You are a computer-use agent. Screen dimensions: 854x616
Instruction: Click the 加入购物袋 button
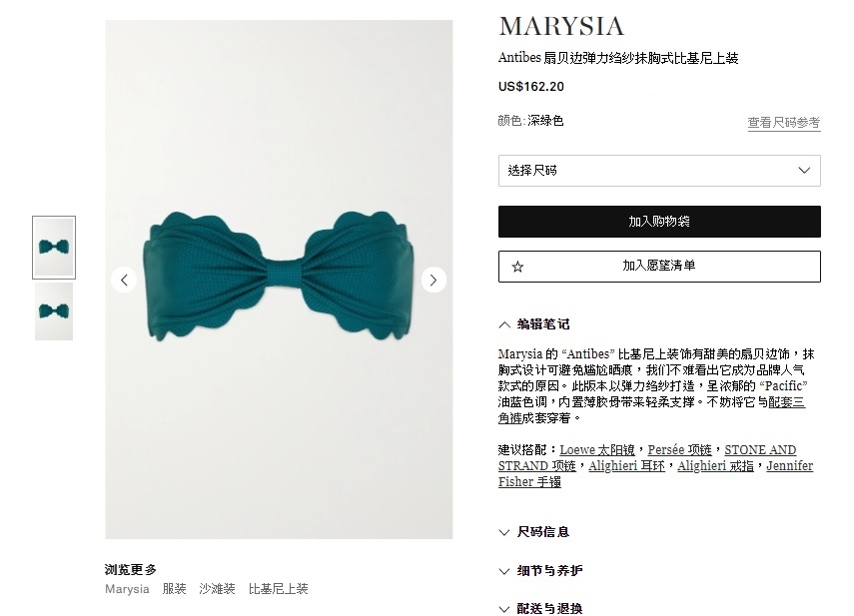click(x=659, y=222)
